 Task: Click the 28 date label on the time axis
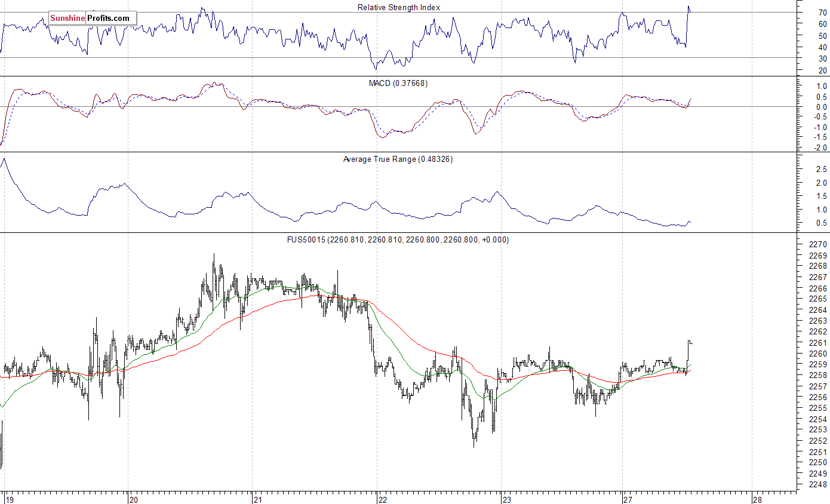tap(758, 499)
